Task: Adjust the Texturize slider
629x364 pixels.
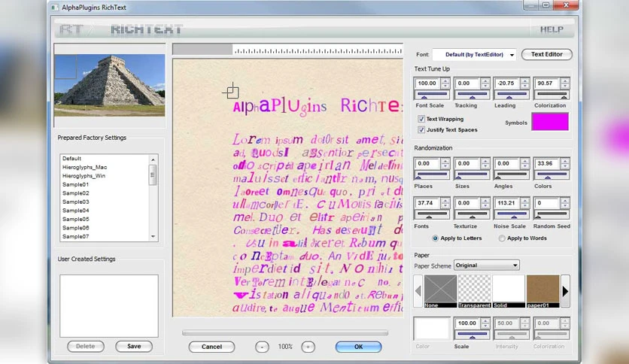Action: pyautogui.click(x=472, y=214)
